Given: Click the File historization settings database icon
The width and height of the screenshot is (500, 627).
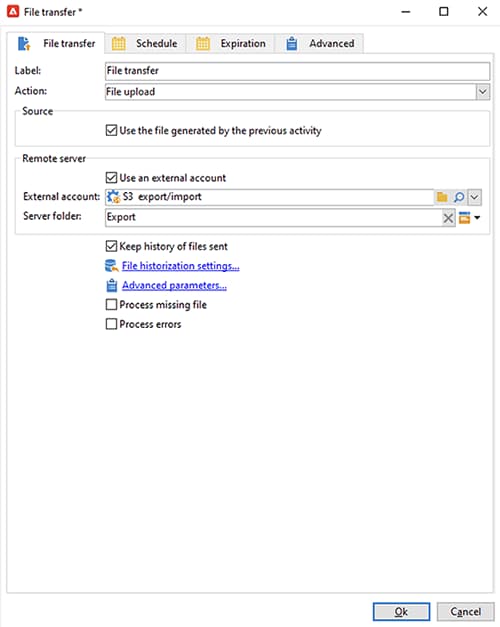Looking at the screenshot, I should click(111, 266).
